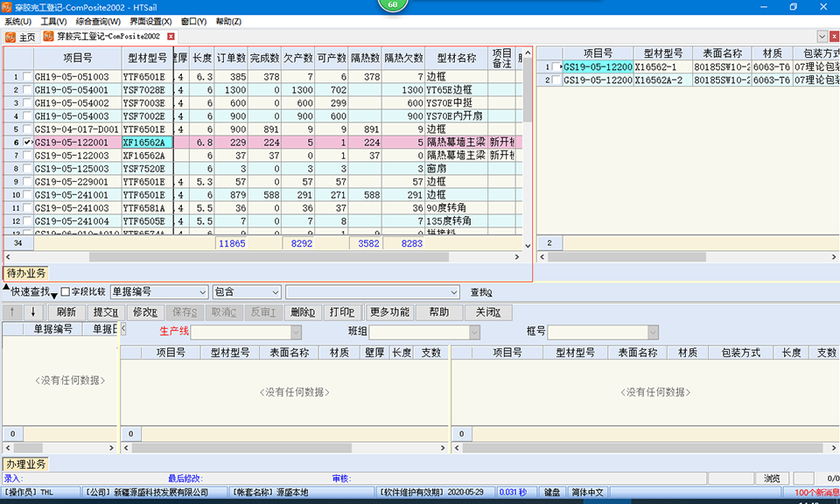Click the cell YS70E内开扇
Viewport: 840px width, 504px height.
tap(457, 116)
